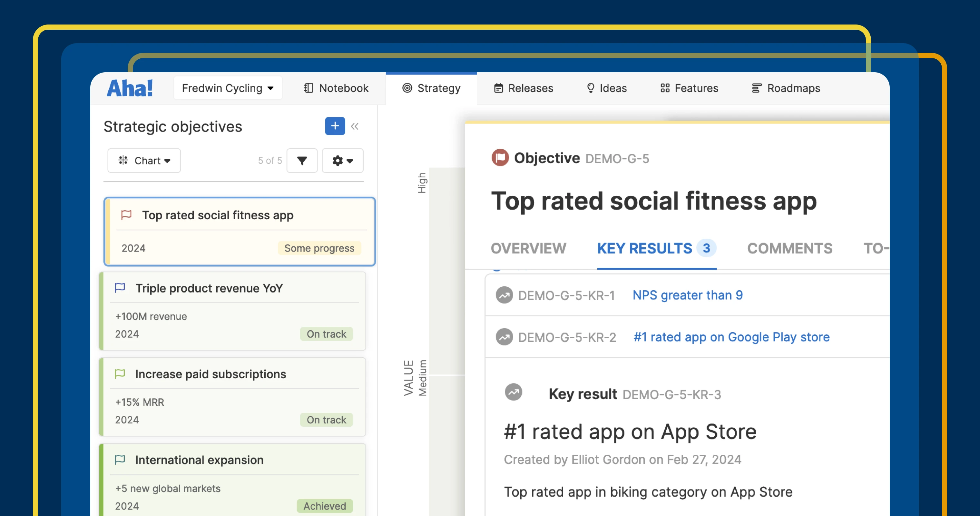Expand the Chart view dropdown
980x516 pixels.
(x=144, y=161)
